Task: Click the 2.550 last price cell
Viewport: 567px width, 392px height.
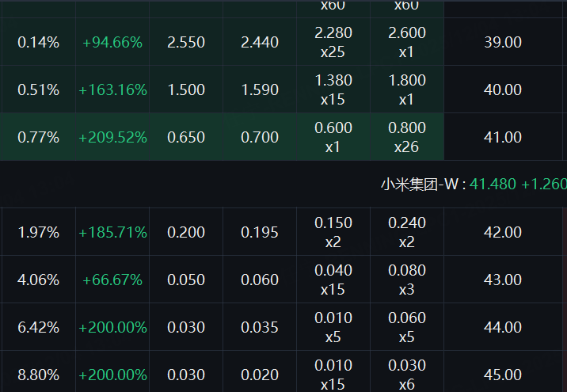Action: [x=186, y=42]
